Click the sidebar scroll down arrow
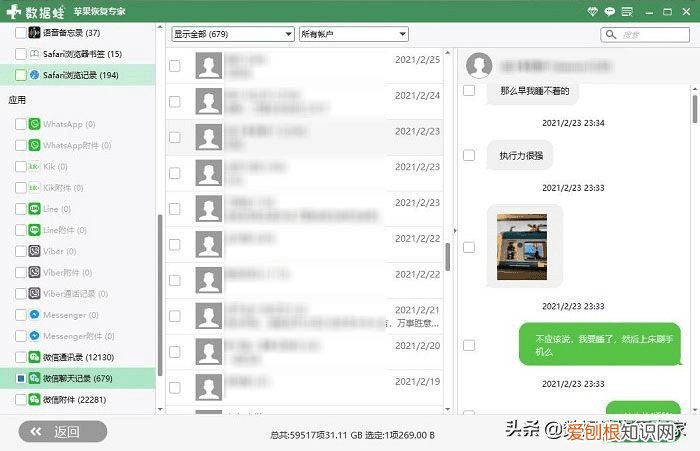The image size is (700, 451). [160, 409]
